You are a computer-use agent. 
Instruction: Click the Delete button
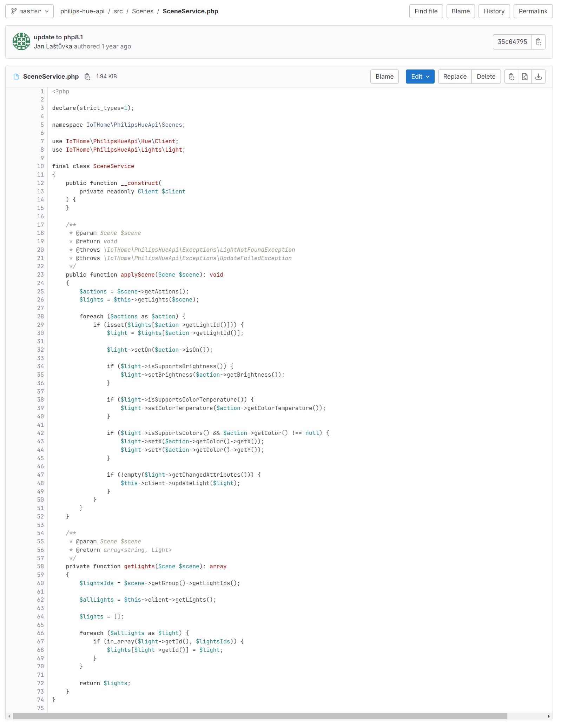[486, 77]
